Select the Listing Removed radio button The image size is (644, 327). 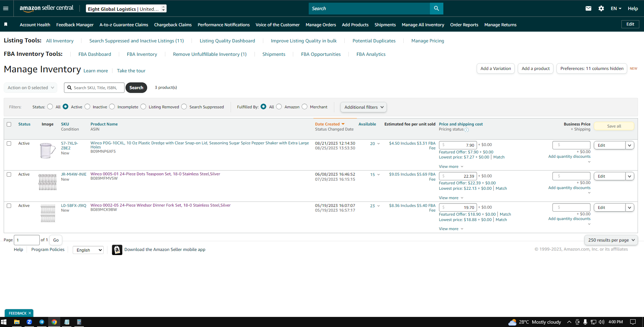pos(143,107)
